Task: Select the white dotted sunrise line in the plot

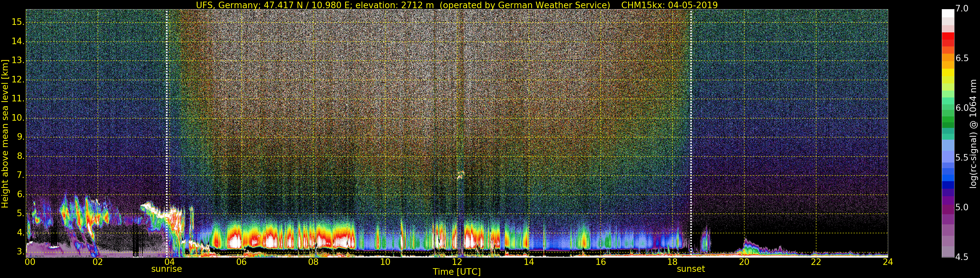Action: click(x=167, y=114)
